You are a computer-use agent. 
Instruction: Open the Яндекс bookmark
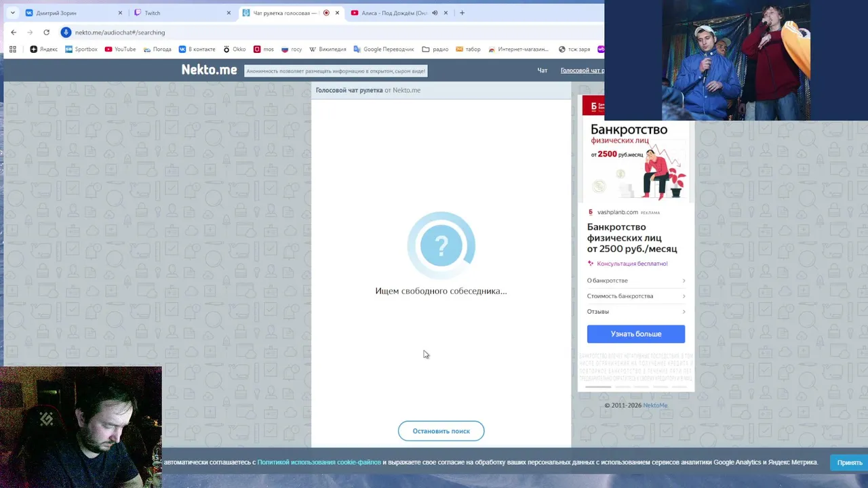coord(44,49)
